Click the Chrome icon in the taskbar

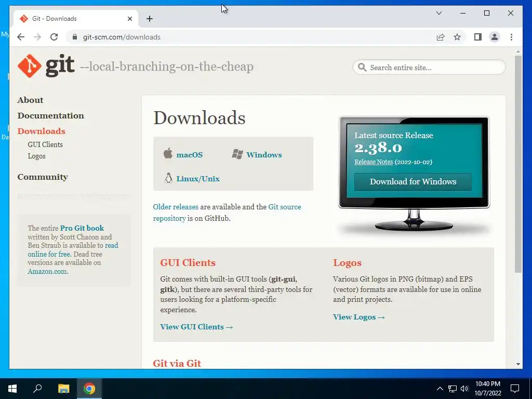(x=89, y=389)
